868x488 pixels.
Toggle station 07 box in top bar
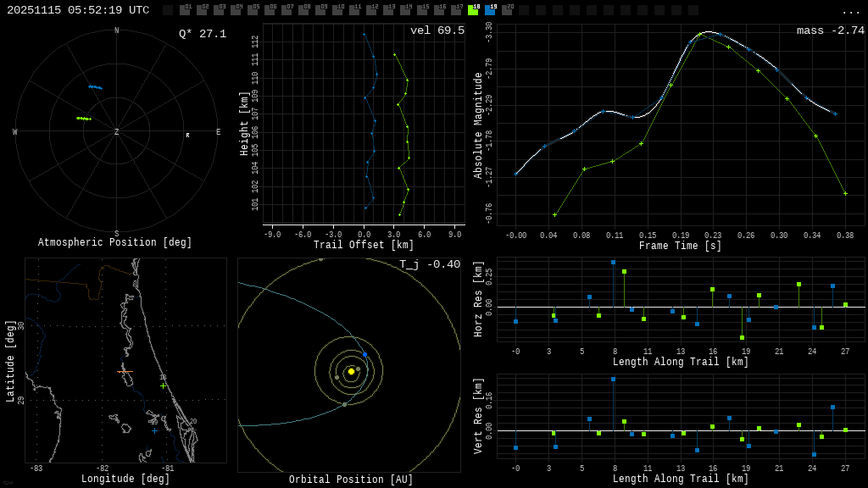tap(287, 10)
